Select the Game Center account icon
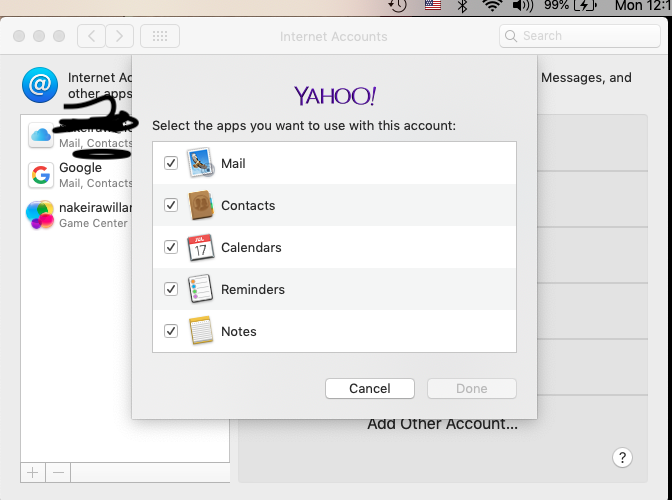Screen dimensions: 672x500 pos(40,215)
